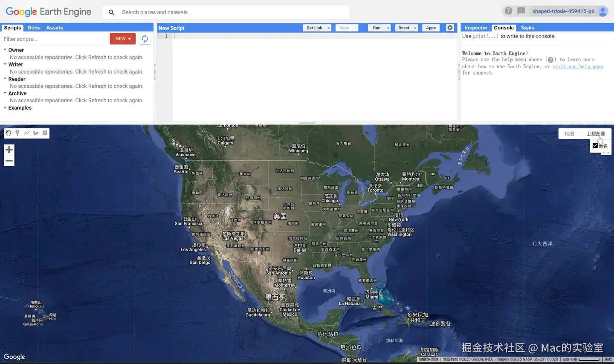Screen dimensions: 614x364
Task: Expand the Examples group
Action: click(5, 108)
